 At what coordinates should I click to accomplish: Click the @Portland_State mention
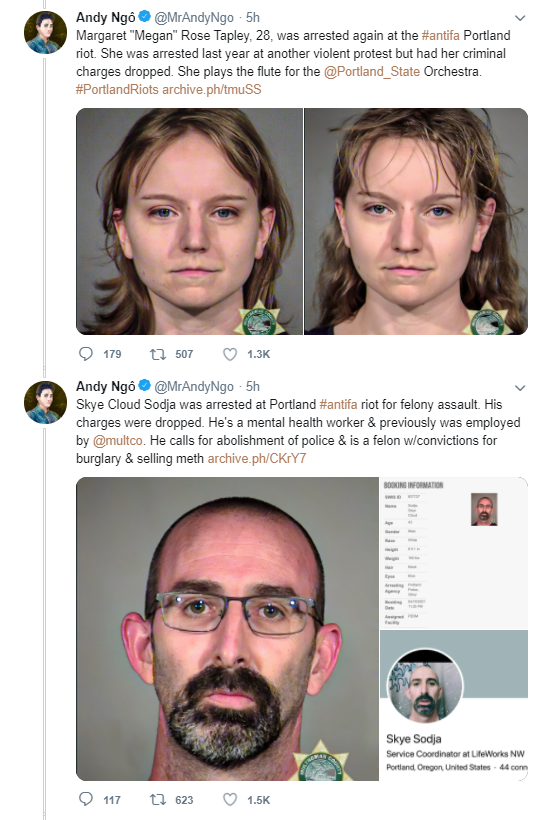(x=372, y=72)
